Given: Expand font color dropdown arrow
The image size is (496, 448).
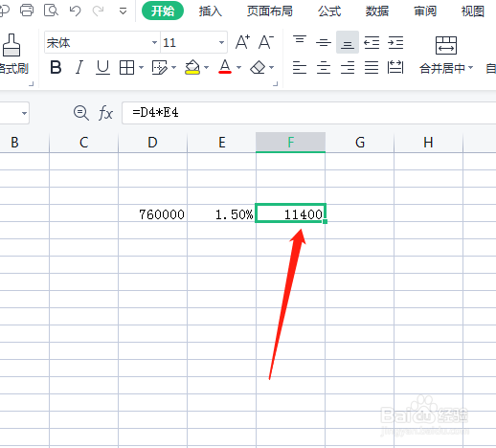Looking at the screenshot, I should pos(238,68).
